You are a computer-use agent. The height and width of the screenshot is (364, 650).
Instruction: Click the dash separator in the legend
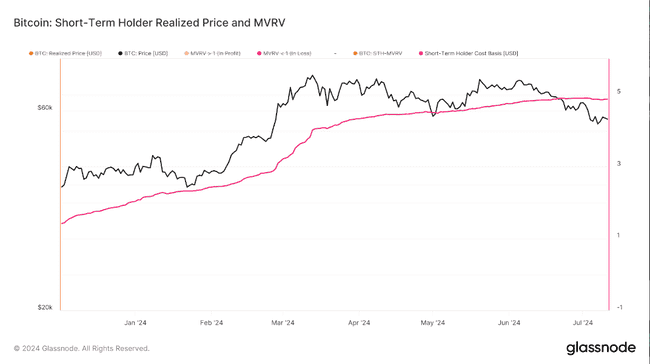tap(335, 53)
